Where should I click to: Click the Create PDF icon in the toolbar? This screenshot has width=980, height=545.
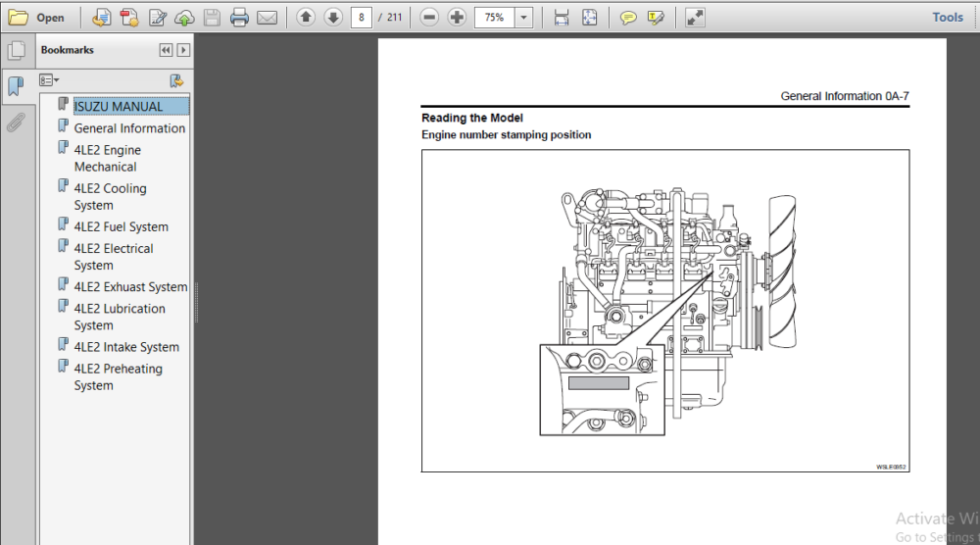point(101,18)
